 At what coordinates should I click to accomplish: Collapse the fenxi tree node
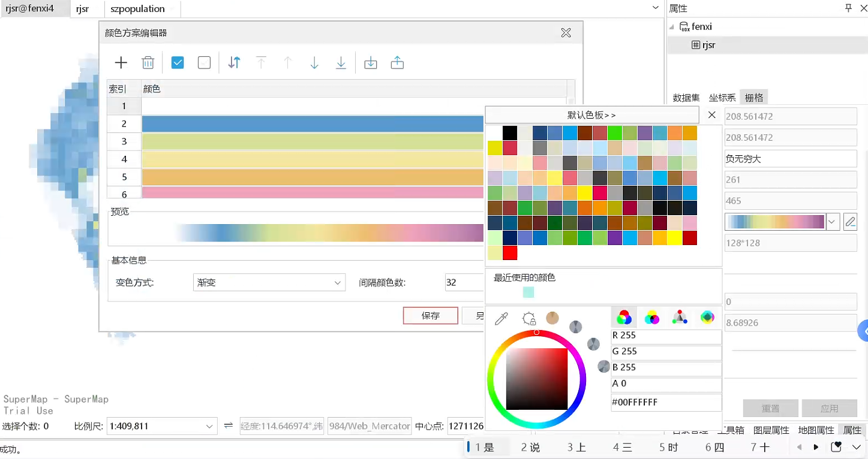pyautogui.click(x=672, y=27)
